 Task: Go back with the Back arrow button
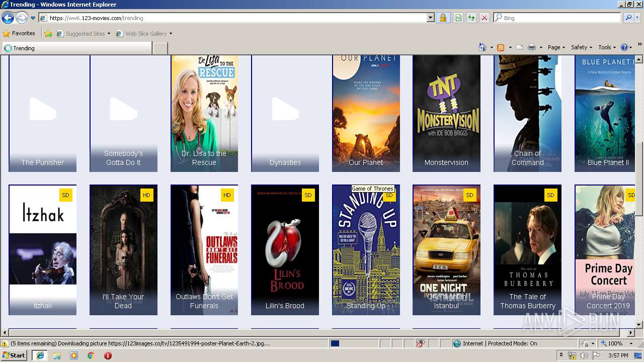coord(8,18)
